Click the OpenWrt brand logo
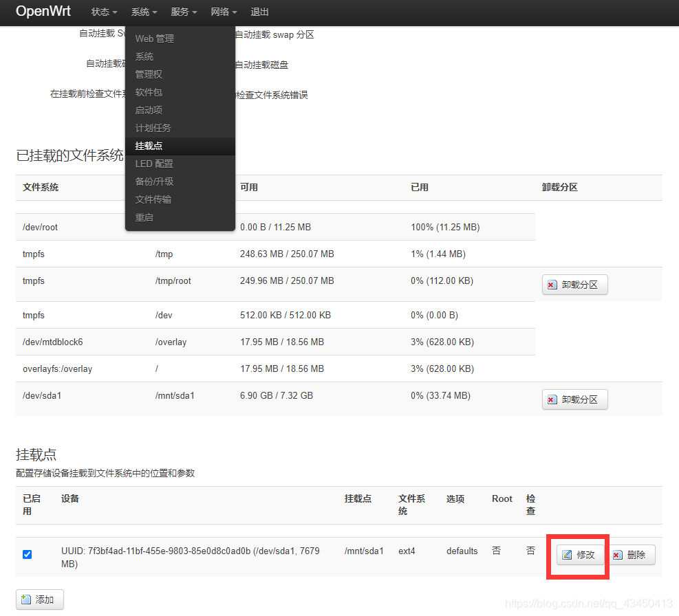 tap(43, 11)
